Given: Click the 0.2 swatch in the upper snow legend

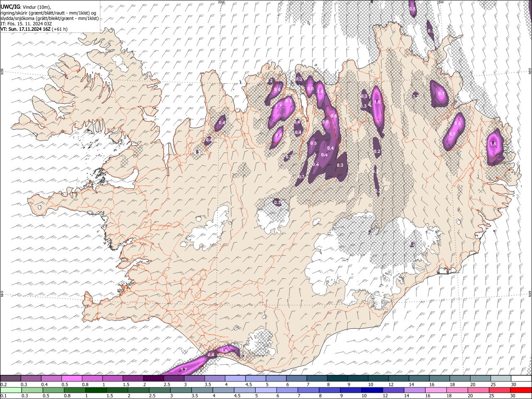Looking at the screenshot, I should 10,379.
